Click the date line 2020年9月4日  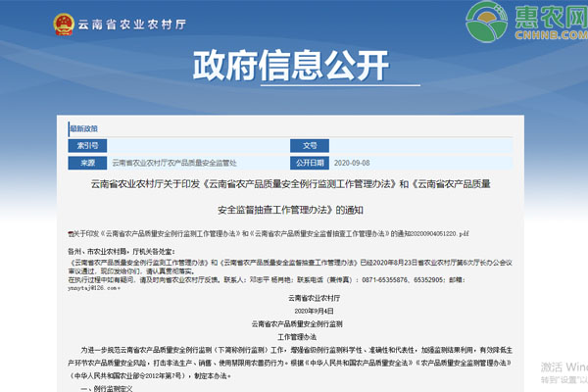(315, 311)
